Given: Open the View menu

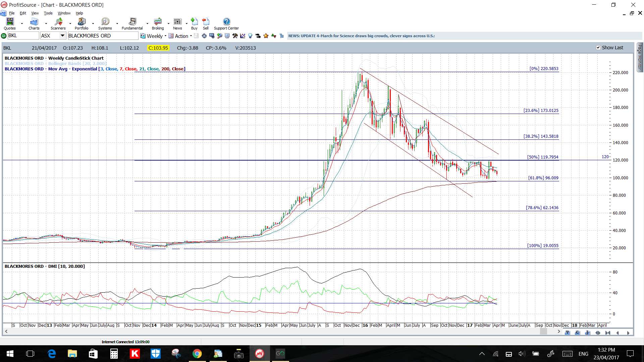Looking at the screenshot, I should tap(35, 13).
